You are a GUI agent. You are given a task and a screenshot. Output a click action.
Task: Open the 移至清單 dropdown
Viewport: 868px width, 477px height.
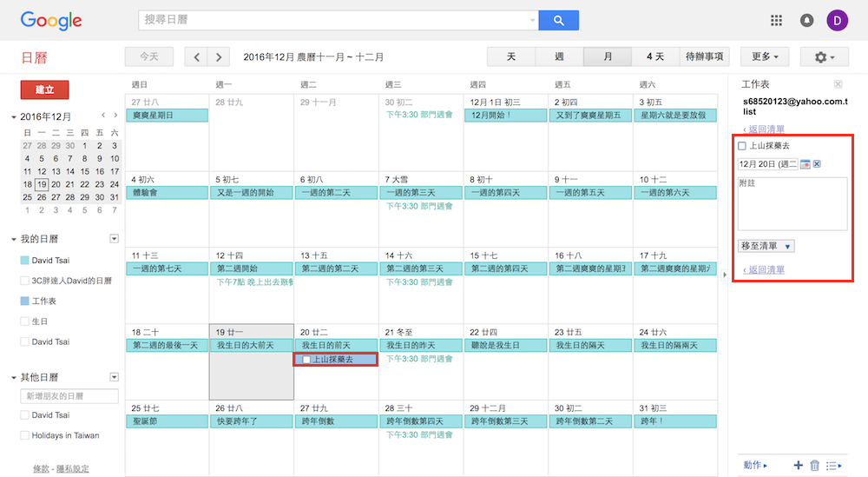pyautogui.click(x=766, y=246)
